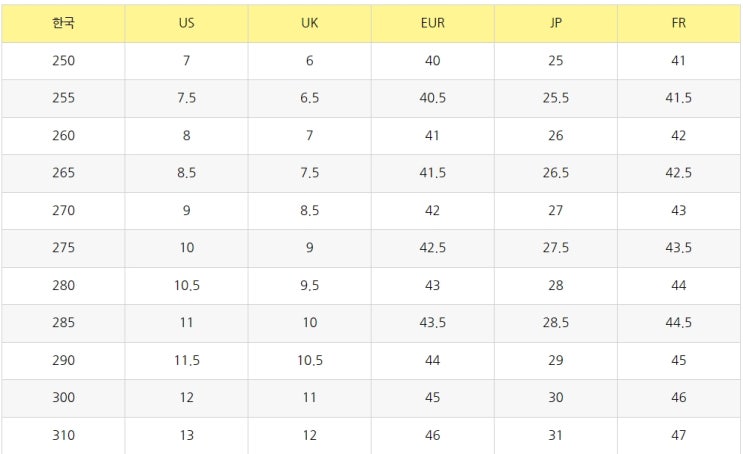This screenshot has height=454, width=743.
Task: Click FR size 47 cell
Action: 679,435
